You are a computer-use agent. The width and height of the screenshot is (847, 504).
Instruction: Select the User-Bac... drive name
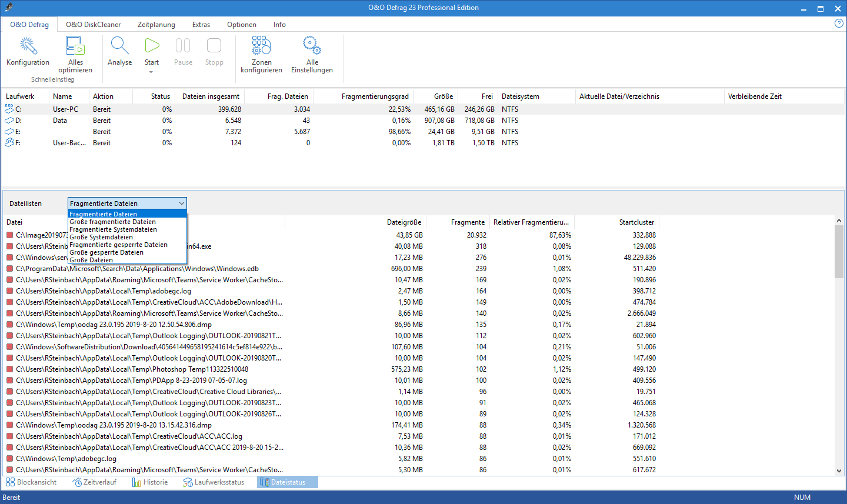pos(69,142)
